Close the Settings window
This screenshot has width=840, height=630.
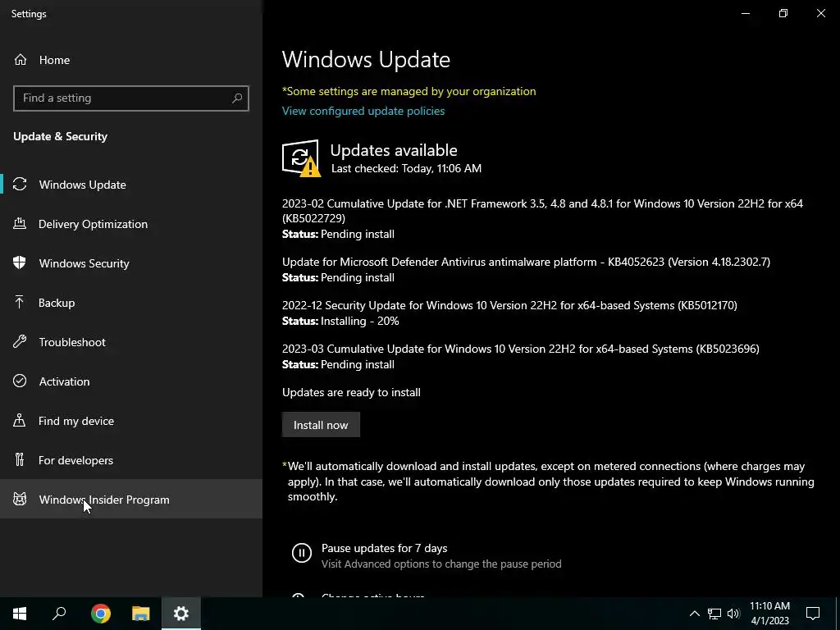820,13
